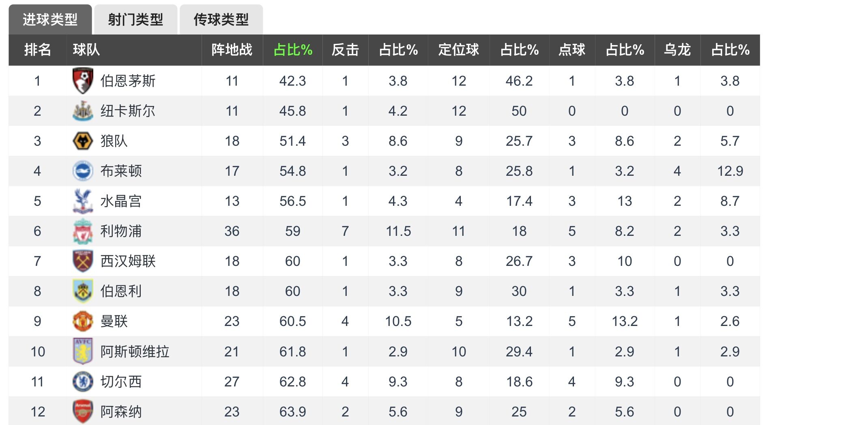Switch to the 射门类型 tab
The image size is (868, 425).
[135, 19]
